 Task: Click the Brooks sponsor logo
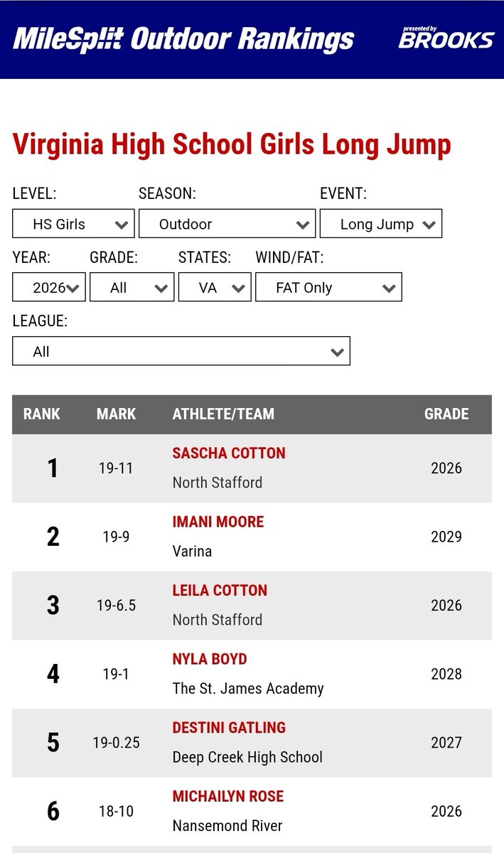pos(446,38)
